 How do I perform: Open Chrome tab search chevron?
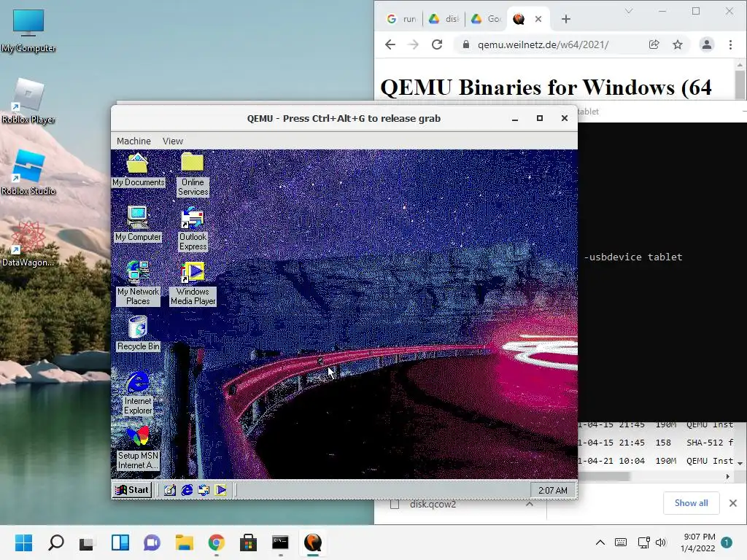tap(629, 11)
